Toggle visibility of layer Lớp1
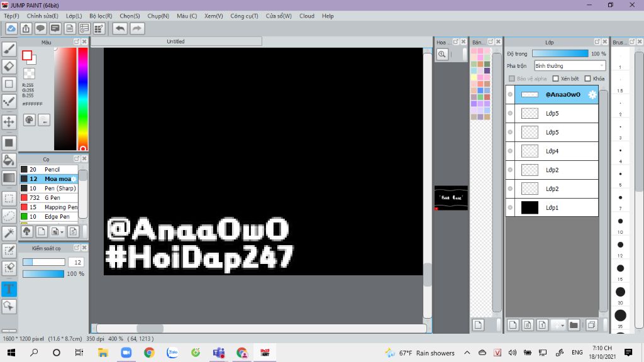The height and width of the screenshot is (362, 644). tap(510, 207)
